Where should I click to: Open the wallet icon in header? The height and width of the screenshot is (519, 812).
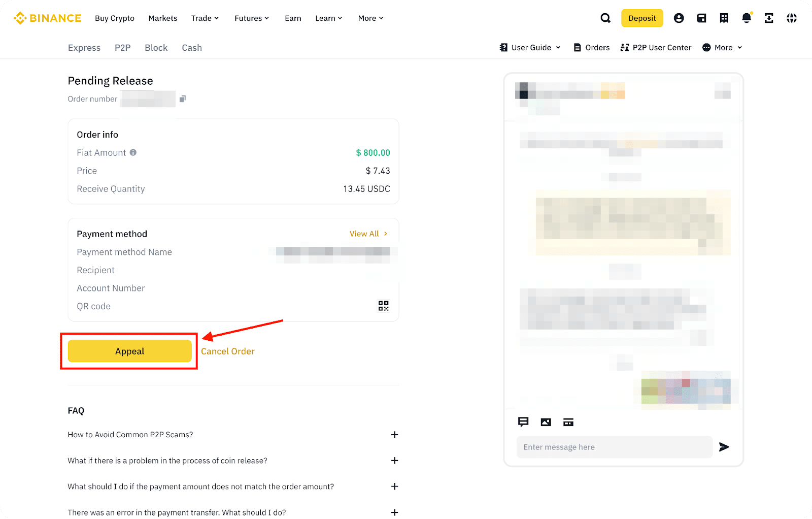701,18
